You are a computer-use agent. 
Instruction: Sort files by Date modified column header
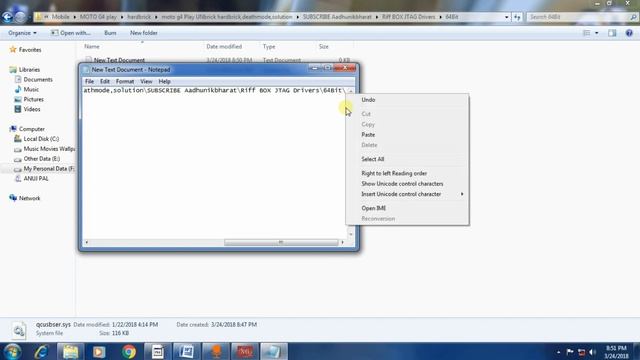[x=224, y=47]
